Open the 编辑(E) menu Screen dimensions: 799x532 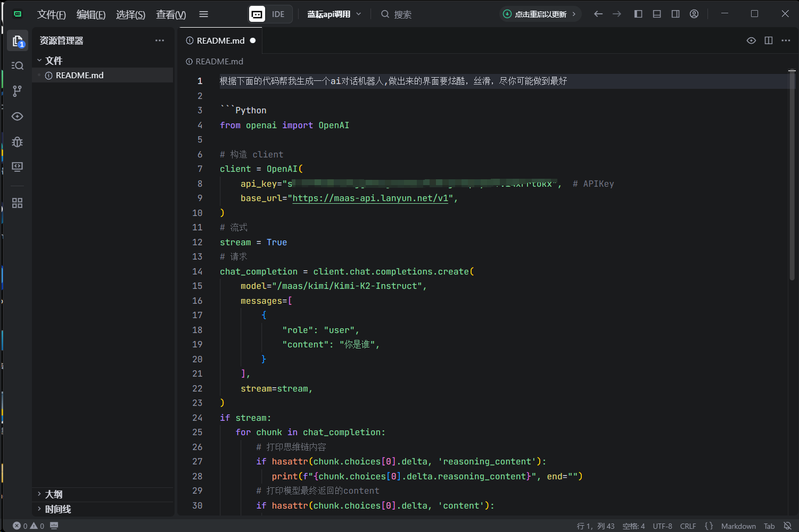pos(91,14)
